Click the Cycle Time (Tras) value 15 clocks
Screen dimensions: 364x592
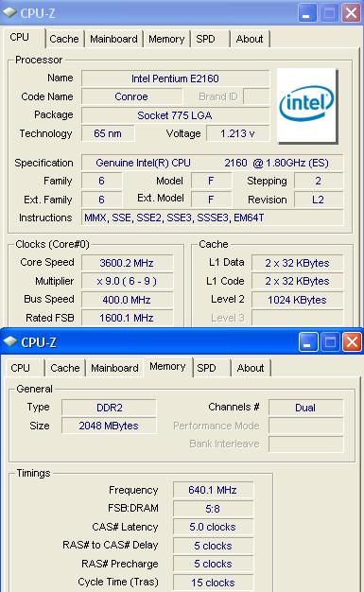(x=213, y=583)
